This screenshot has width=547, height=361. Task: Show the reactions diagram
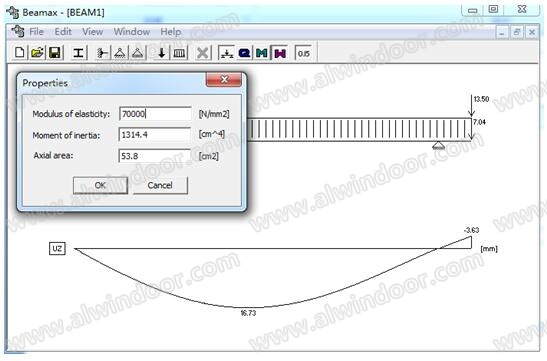[227, 53]
